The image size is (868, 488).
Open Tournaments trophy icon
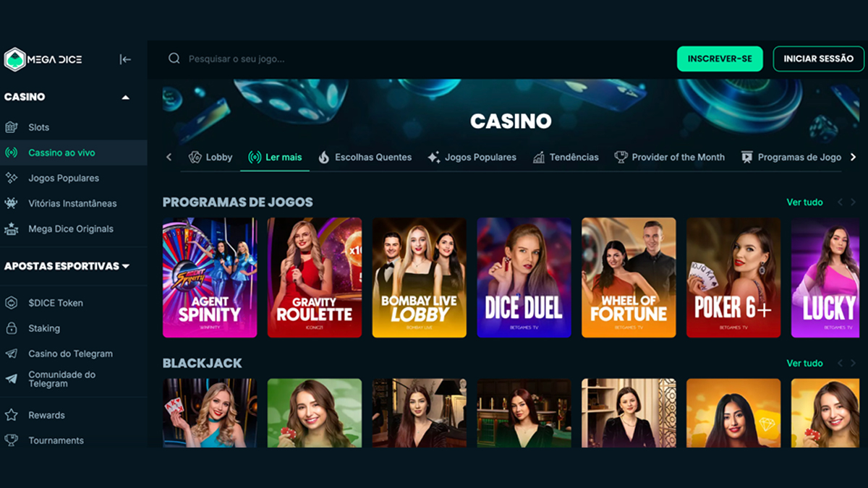point(11,440)
